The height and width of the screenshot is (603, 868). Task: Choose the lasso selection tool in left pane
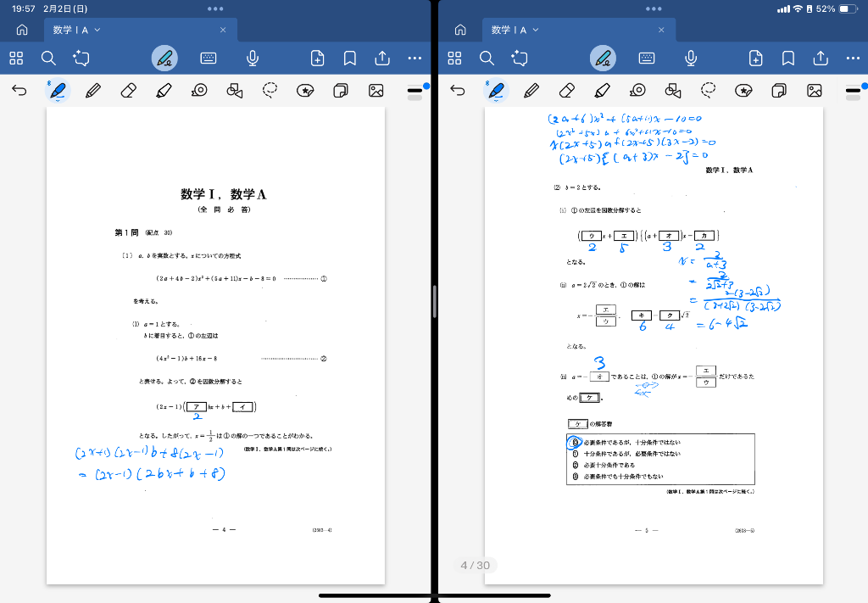click(x=270, y=90)
